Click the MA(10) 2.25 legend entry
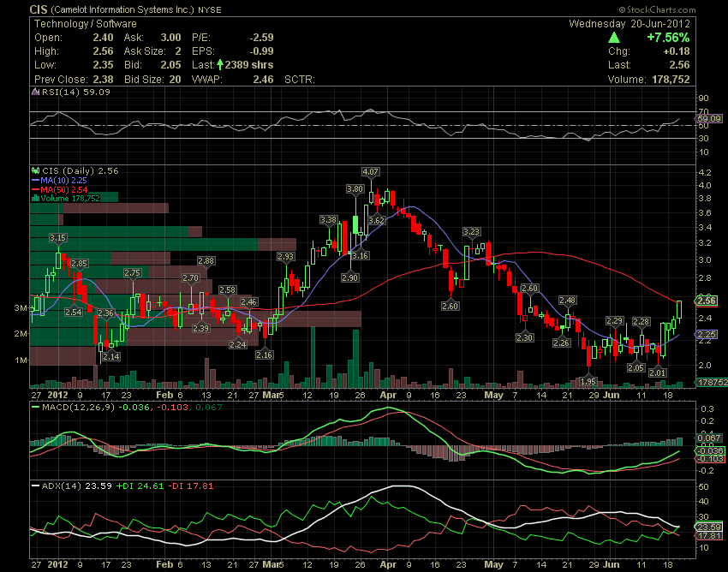The width and height of the screenshot is (728, 572). (63, 180)
